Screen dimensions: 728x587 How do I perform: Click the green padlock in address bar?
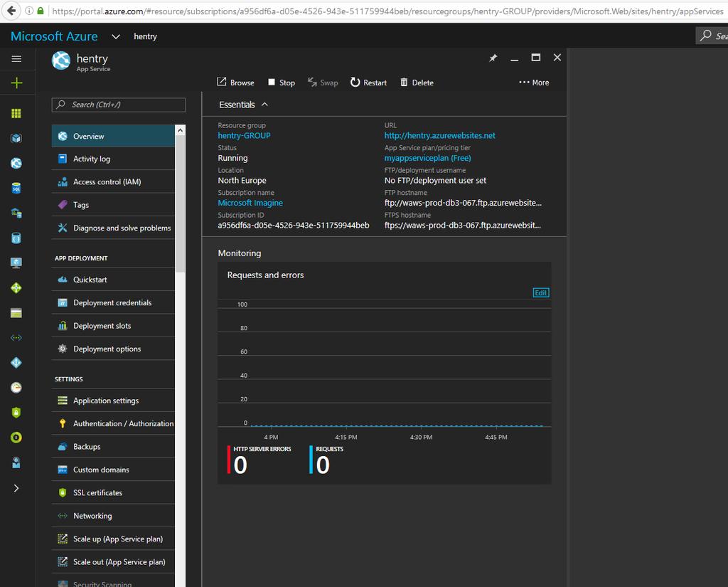(41, 11)
